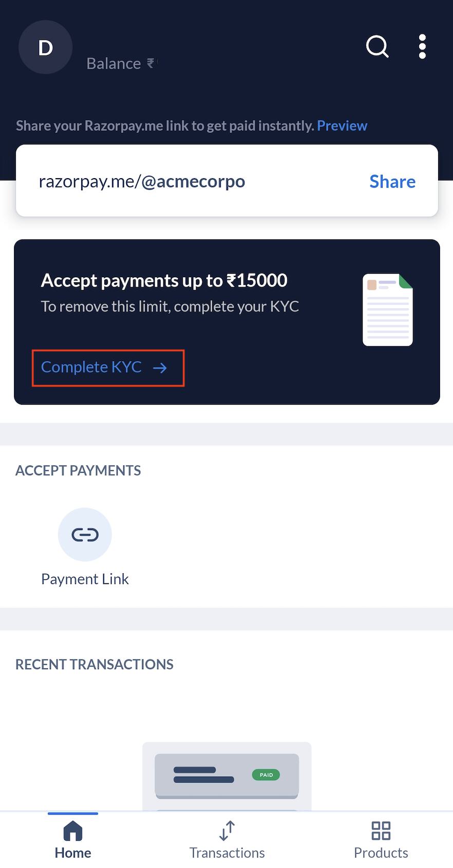Tap the PAID transaction card illustration
The width and height of the screenshot is (453, 868).
(227, 777)
